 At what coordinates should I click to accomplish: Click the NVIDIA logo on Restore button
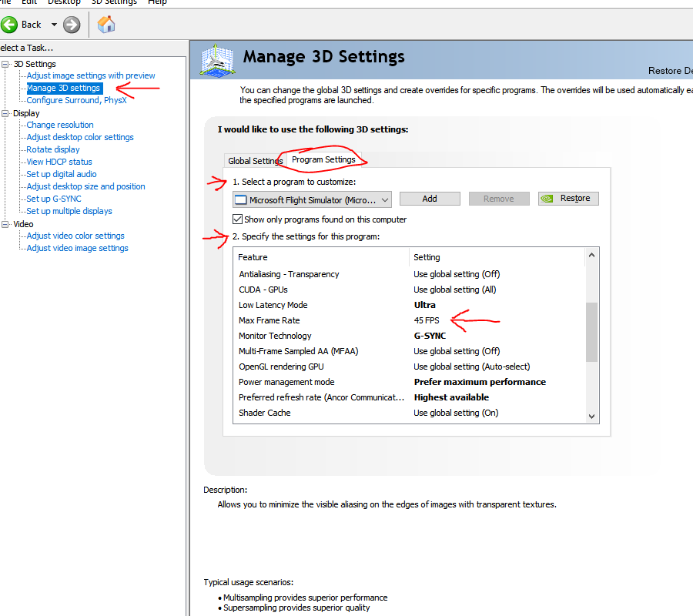[547, 199]
